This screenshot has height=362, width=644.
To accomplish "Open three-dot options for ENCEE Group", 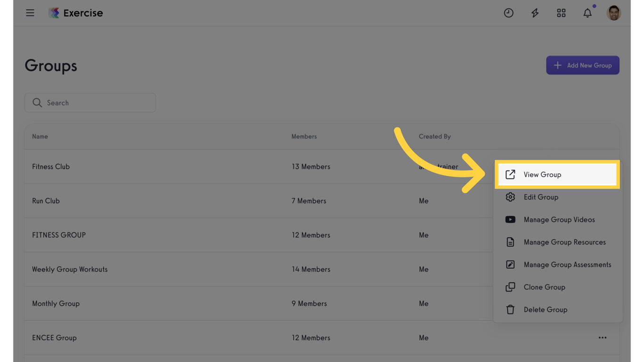I will [603, 338].
